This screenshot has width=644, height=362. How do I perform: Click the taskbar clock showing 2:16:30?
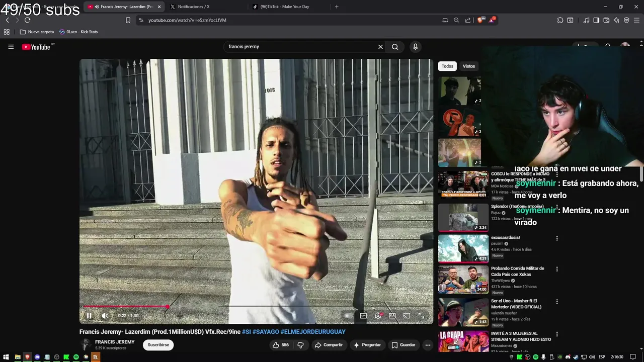point(617,357)
